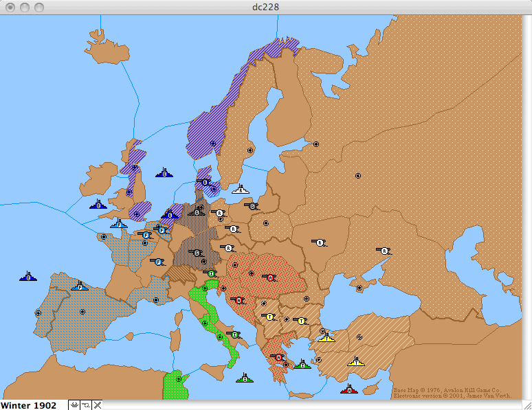Click the Sevastopol supply center dot

pyautogui.click(x=359, y=288)
